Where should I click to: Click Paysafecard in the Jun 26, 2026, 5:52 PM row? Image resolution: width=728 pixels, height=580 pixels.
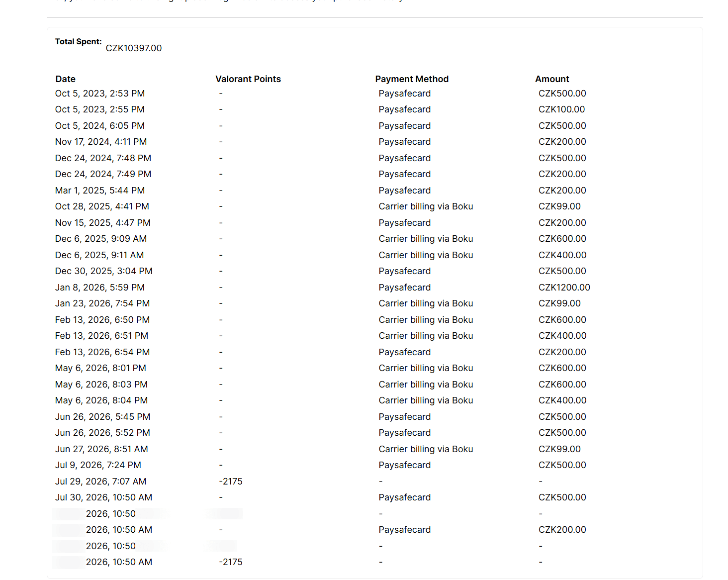(x=405, y=433)
